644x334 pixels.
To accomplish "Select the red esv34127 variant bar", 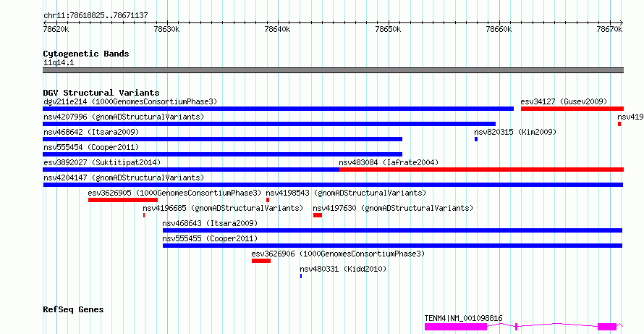I will pyautogui.click(x=572, y=109).
